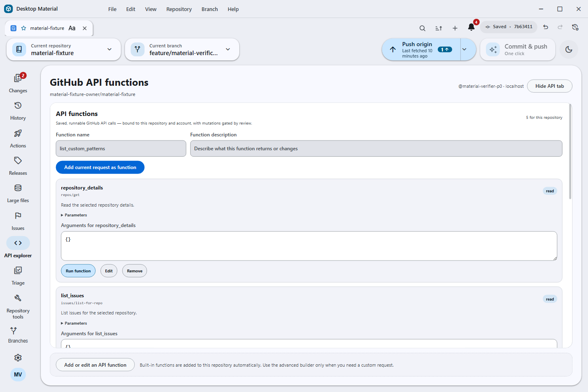Toggle dark mode moon icon
588x392 pixels.
click(x=569, y=49)
